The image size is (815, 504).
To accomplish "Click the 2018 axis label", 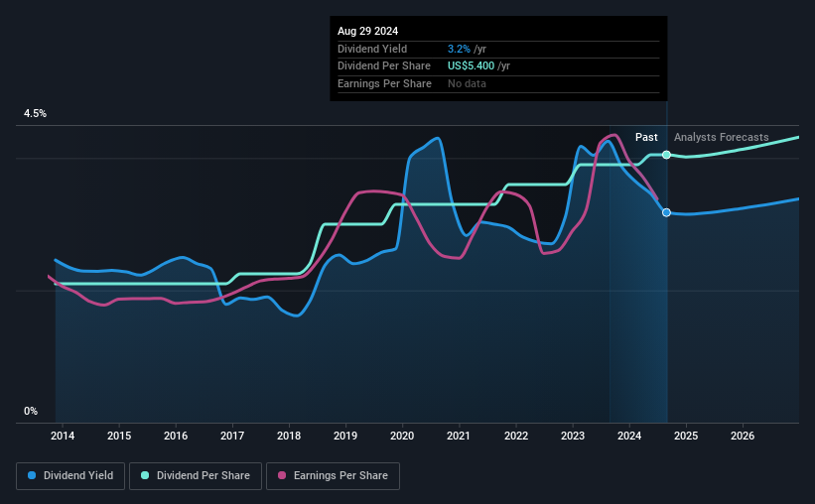I will [289, 436].
